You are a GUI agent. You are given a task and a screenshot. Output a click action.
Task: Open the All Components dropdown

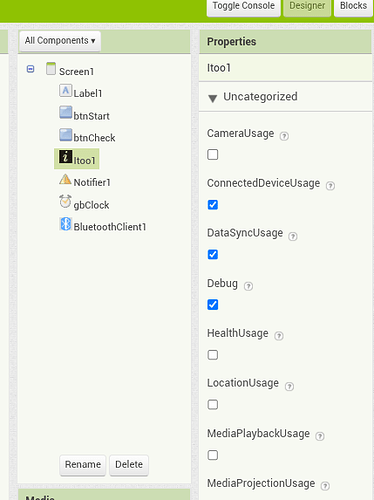(x=60, y=41)
